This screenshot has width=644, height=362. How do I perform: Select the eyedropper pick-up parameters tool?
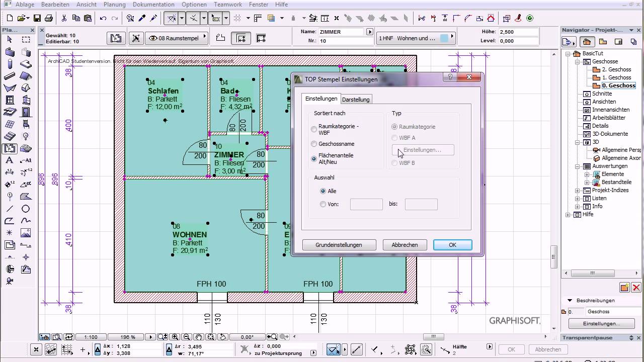click(142, 18)
